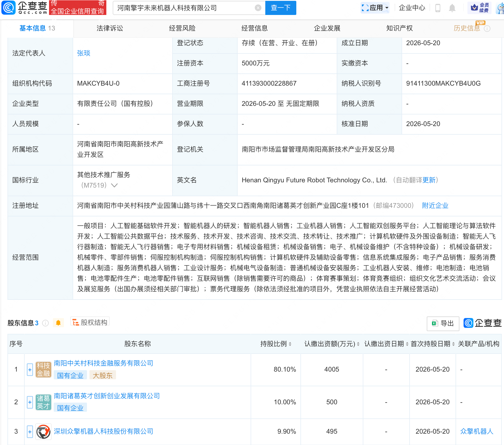Click the Qichacha watermark logo near export
Image resolution: width=504 pixels, height=445 pixels.
pos(482,323)
